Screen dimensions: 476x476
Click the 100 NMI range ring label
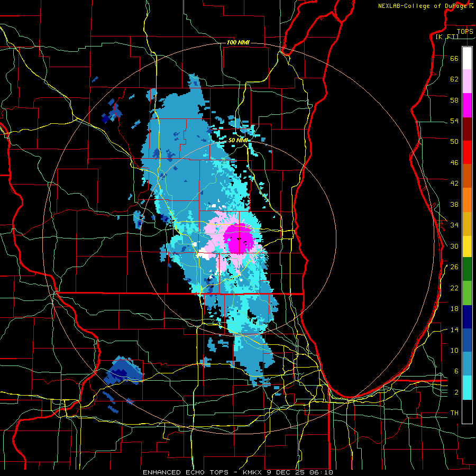(x=238, y=42)
